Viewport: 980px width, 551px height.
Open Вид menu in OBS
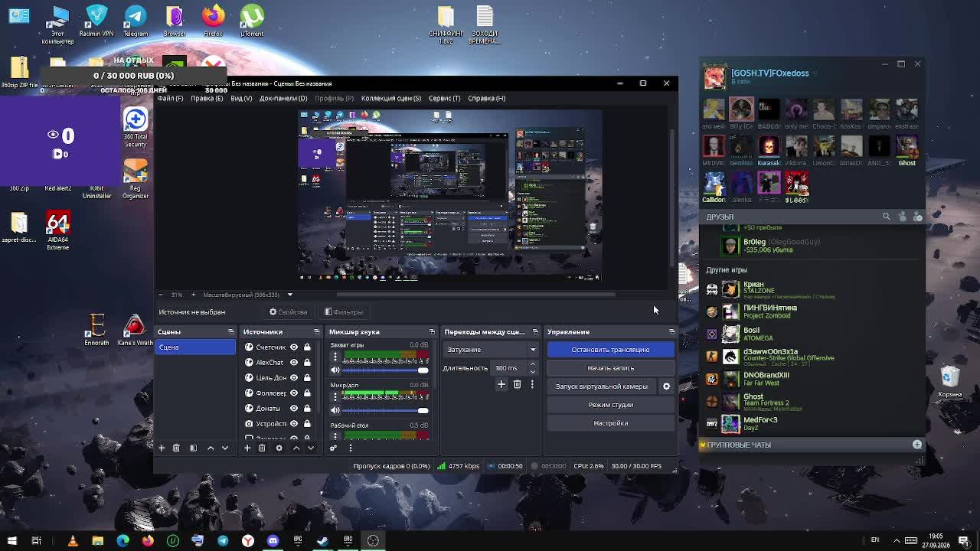(241, 98)
